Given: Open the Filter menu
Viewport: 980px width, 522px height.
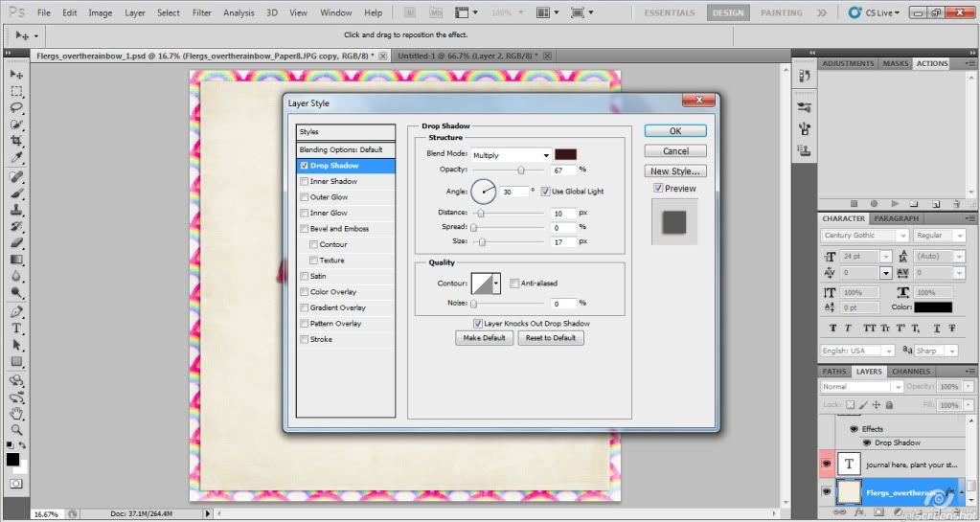Looking at the screenshot, I should [201, 13].
